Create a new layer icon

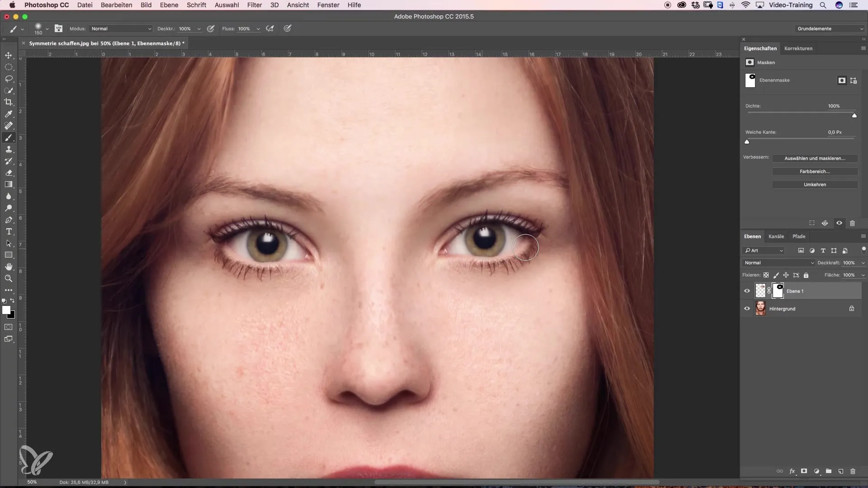coord(841,471)
